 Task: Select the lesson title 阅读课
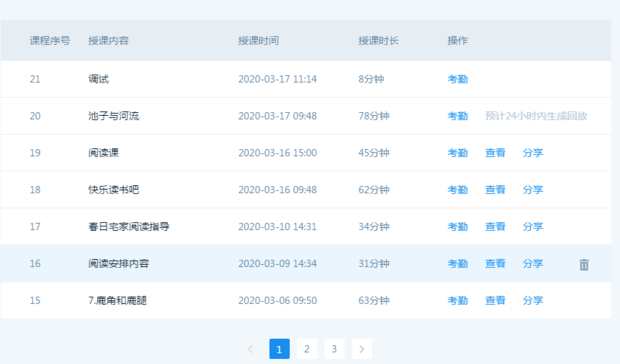[x=104, y=153]
